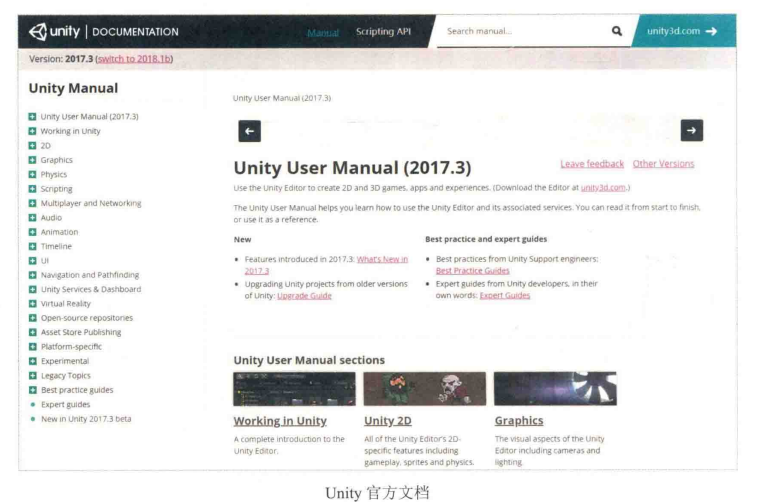Open the unity3d.com header button
The width and height of the screenshot is (777, 502).
684,31
